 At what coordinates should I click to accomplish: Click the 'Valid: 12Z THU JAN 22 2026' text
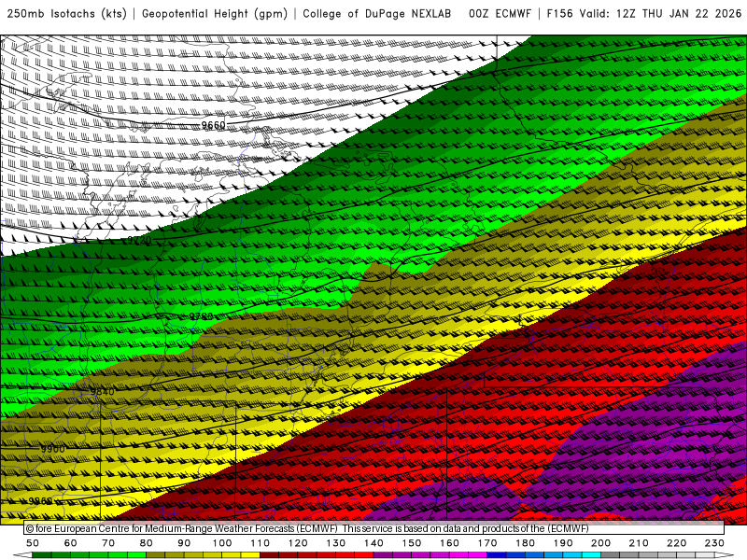coord(660,13)
